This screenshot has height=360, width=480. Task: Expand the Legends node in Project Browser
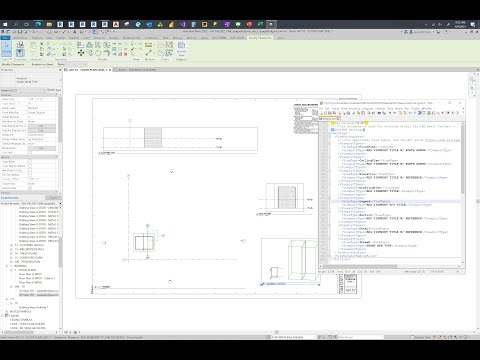tap(3, 315)
